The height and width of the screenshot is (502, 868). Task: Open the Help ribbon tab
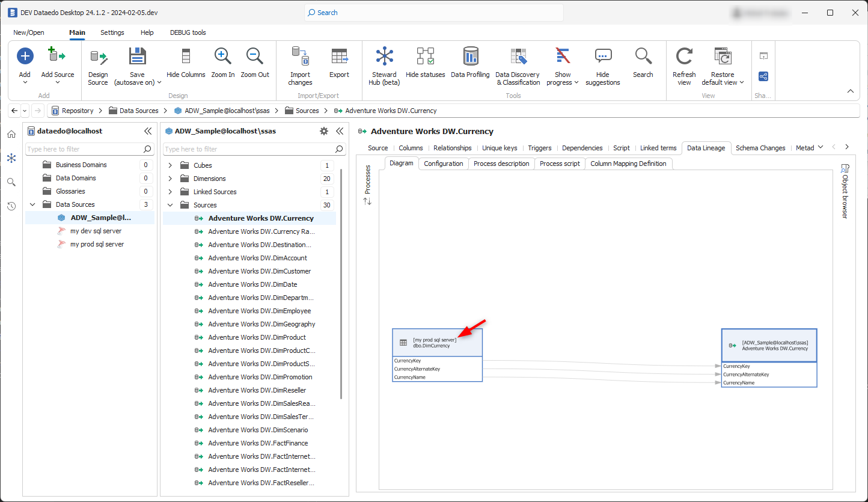click(x=147, y=32)
